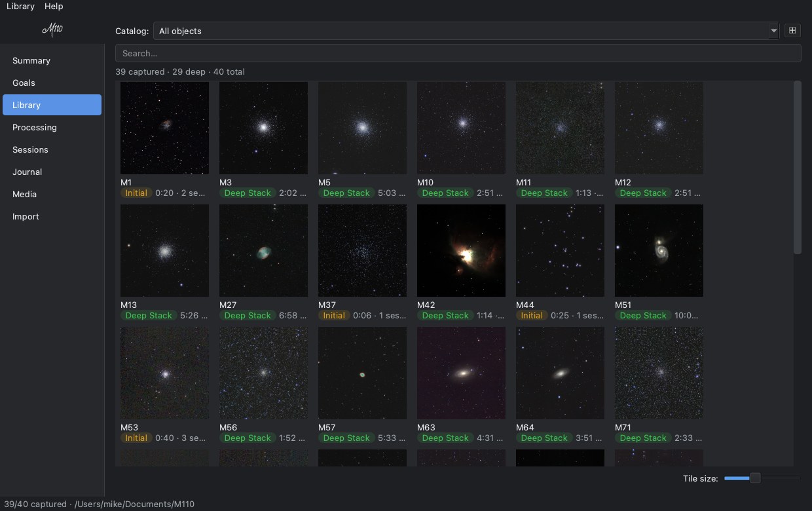Screen dimensions: 812x511
Task: Open the Media section
Action: (x=52, y=194)
